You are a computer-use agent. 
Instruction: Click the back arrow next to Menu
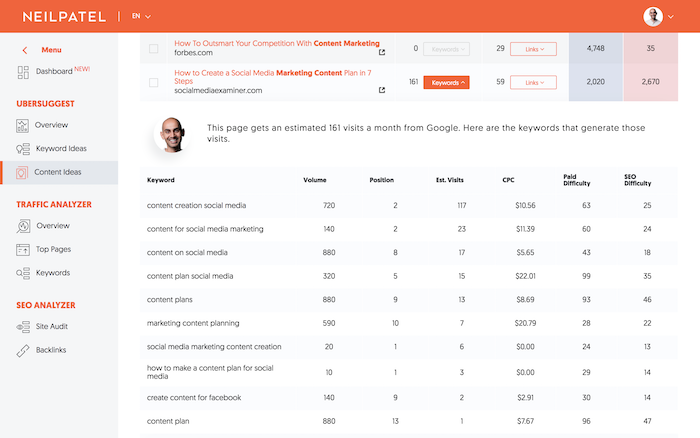(x=25, y=50)
